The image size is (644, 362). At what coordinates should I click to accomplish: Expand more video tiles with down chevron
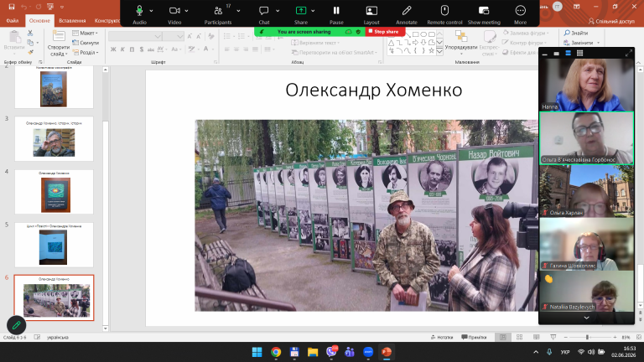tap(586, 318)
